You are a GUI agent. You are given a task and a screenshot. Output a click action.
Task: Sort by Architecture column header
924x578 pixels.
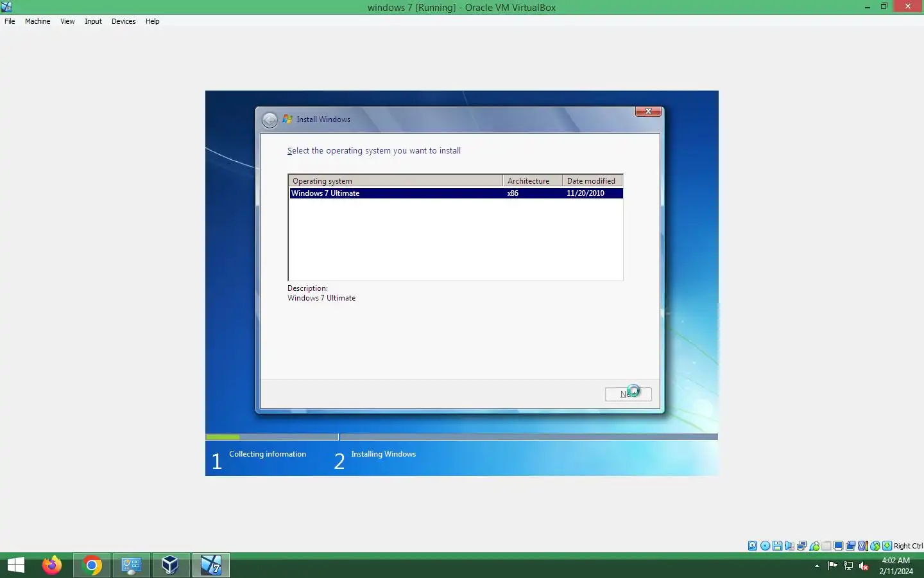533,180
